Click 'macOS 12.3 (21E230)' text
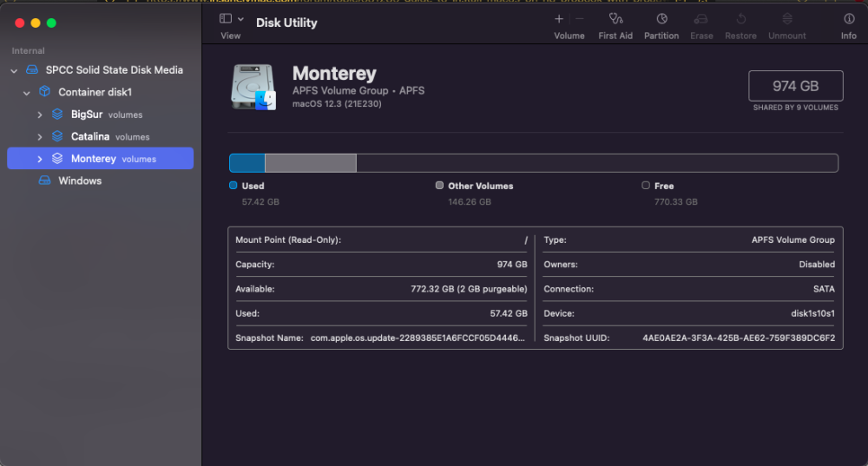Image resolution: width=868 pixels, height=466 pixels. 337,104
